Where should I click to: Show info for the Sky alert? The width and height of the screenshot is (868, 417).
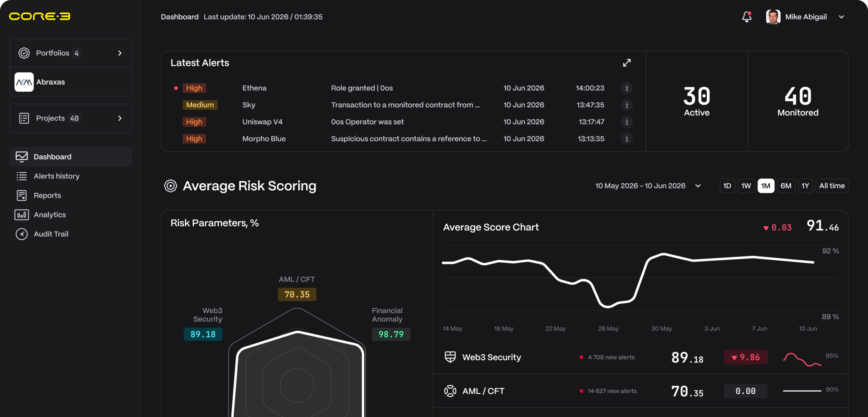[627, 105]
